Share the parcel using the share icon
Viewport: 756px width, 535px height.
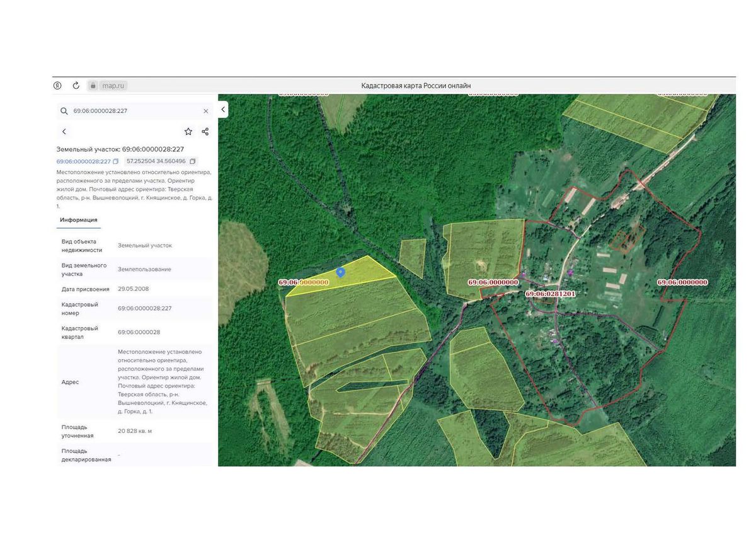(205, 132)
